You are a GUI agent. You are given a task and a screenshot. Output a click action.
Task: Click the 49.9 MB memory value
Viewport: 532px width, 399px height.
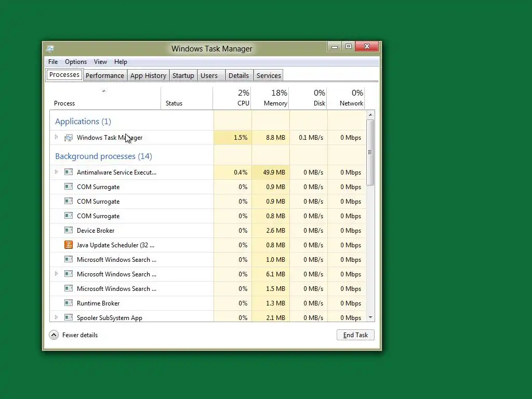coord(274,172)
